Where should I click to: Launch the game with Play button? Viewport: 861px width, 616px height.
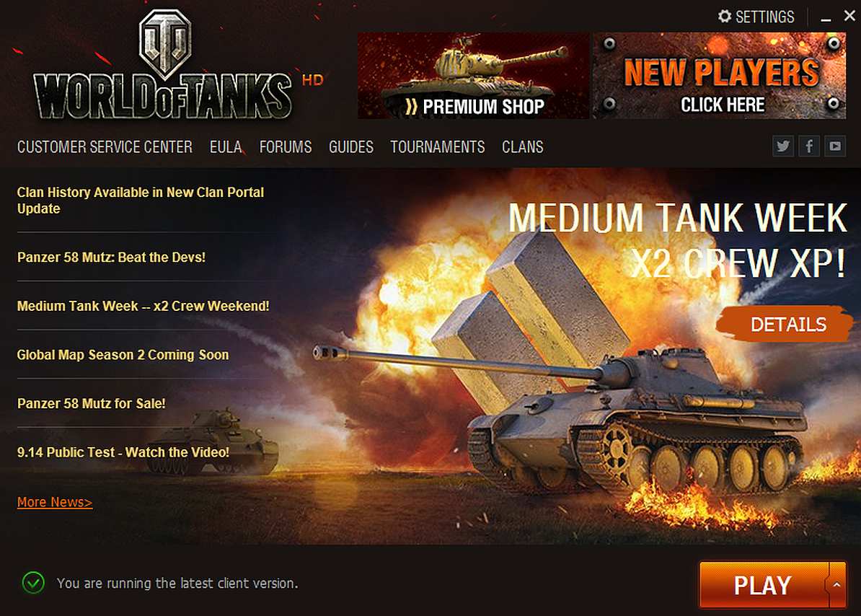(x=763, y=585)
